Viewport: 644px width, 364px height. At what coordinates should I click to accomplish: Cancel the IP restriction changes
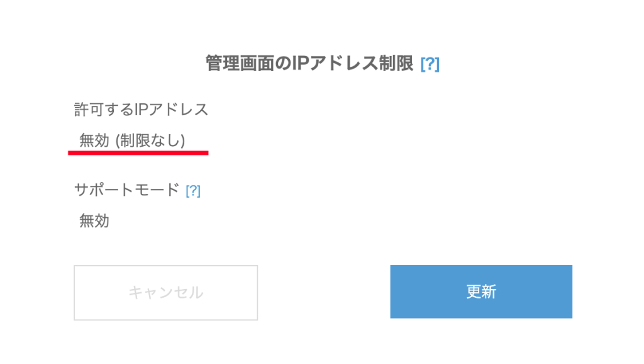[x=165, y=292]
